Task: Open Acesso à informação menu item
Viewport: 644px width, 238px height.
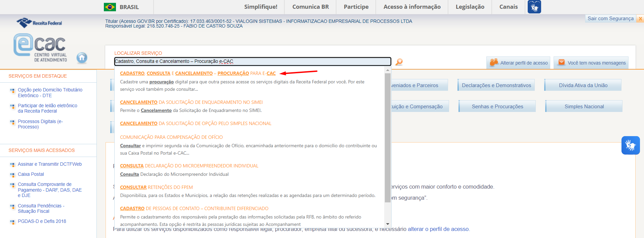Action: (x=412, y=7)
